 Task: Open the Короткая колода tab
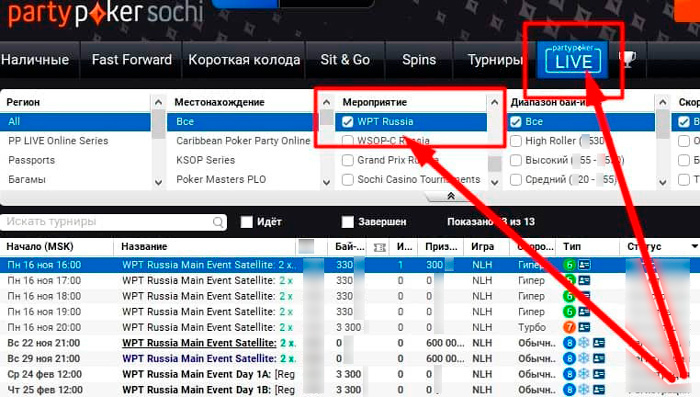click(244, 59)
